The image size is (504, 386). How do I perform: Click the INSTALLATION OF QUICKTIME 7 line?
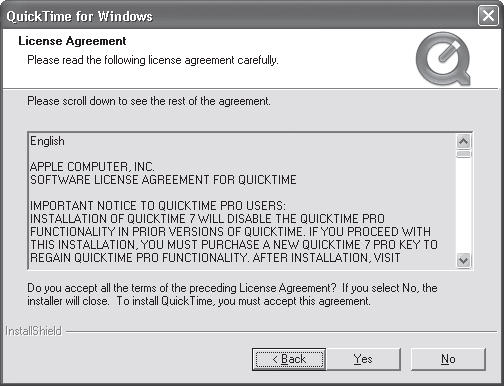207,219
